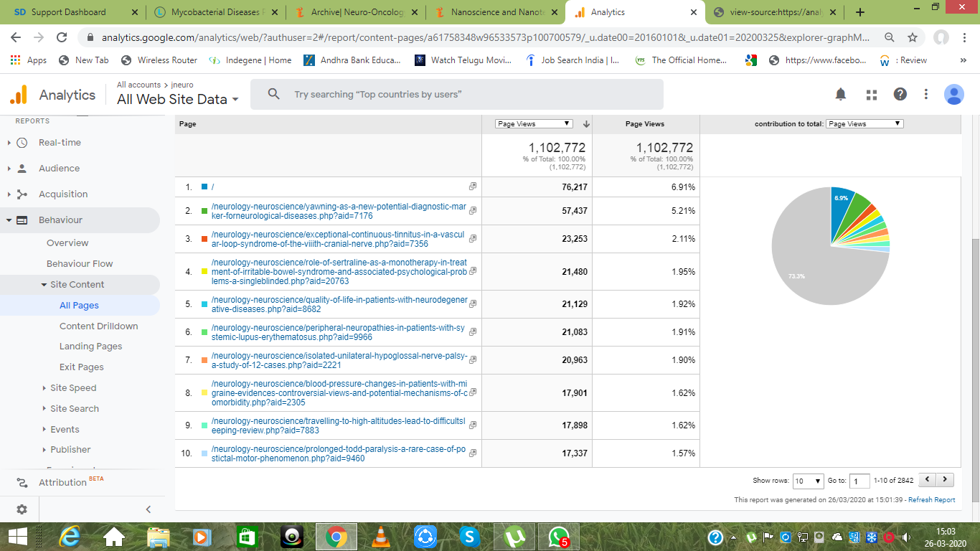Open the primary Page Views metric dropdown
This screenshot has height=551, width=980.
click(534, 124)
